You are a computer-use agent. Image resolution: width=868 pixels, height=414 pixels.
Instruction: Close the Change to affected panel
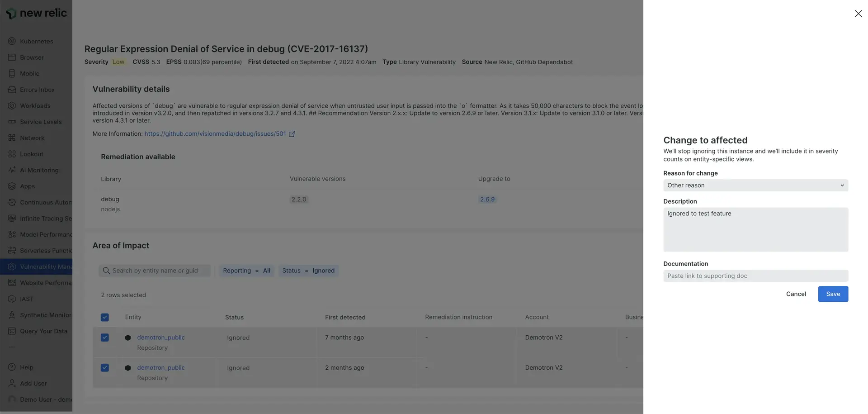(858, 14)
